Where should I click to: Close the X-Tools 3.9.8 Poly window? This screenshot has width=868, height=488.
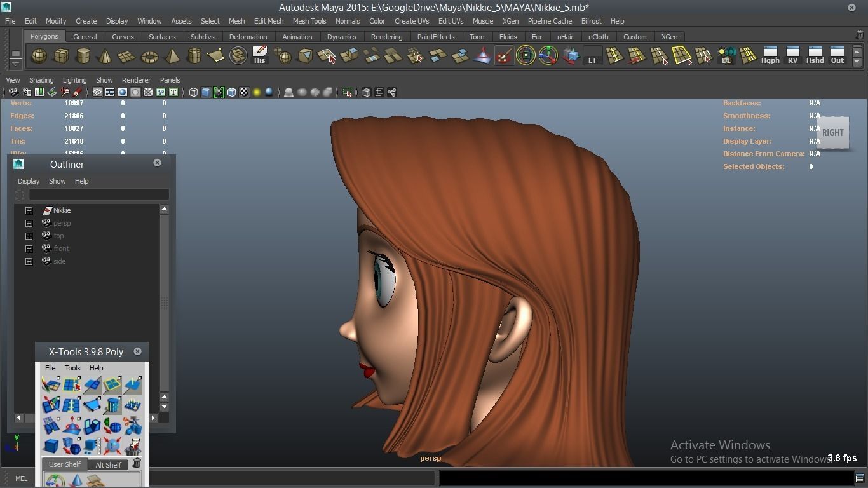click(137, 351)
